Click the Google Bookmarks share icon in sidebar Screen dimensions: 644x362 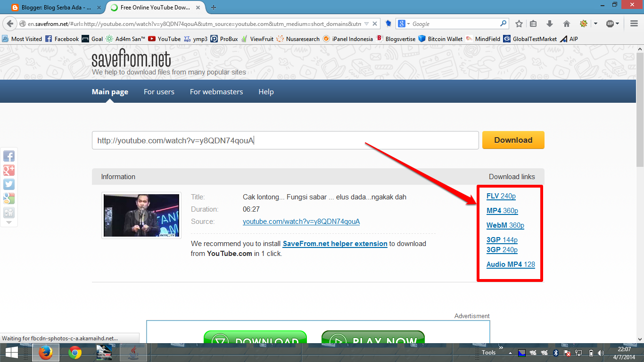click(x=9, y=198)
